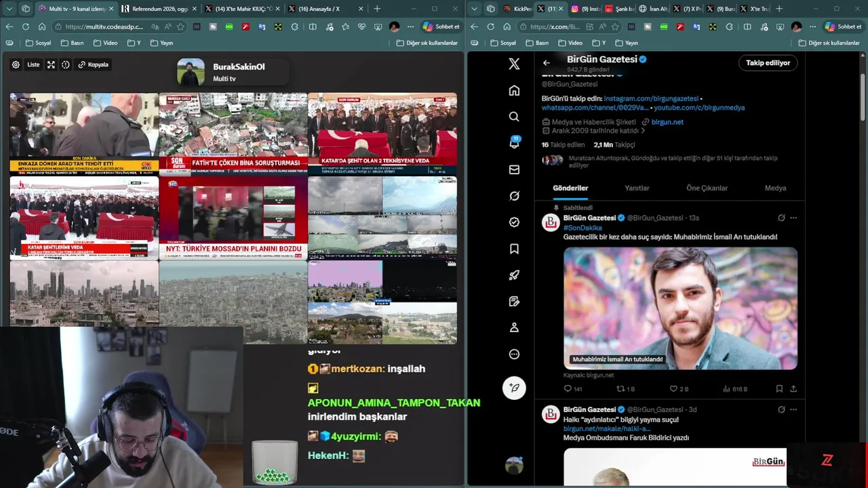Switch to Medya tab on profile
Viewport: 868px width, 488px height.
click(775, 188)
